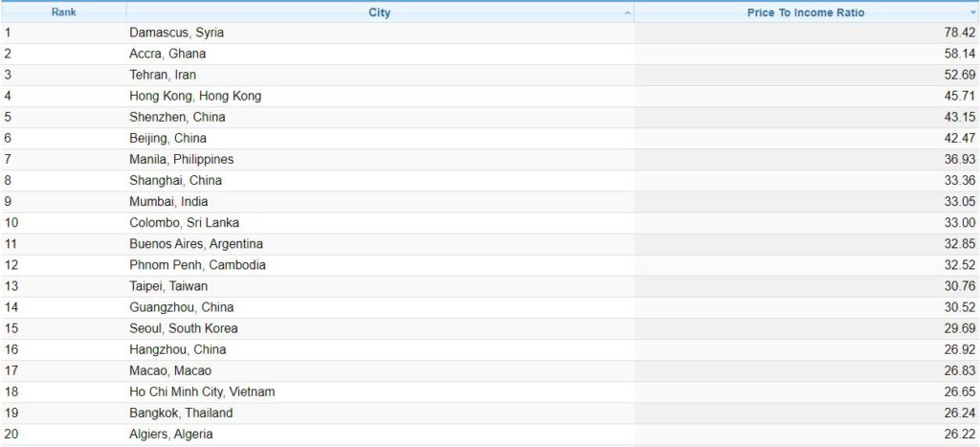Image resolution: width=980 pixels, height=447 pixels.
Task: Click the ratio 45.71
Action: [x=959, y=97]
